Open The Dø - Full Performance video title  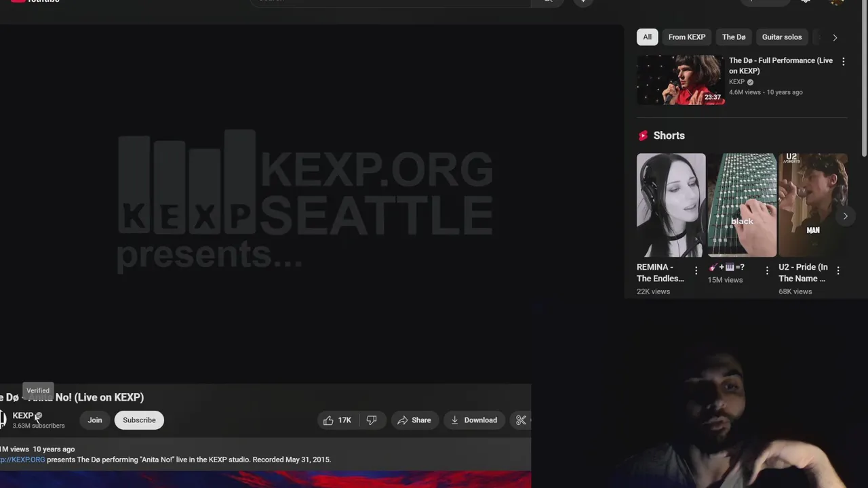[781, 66]
